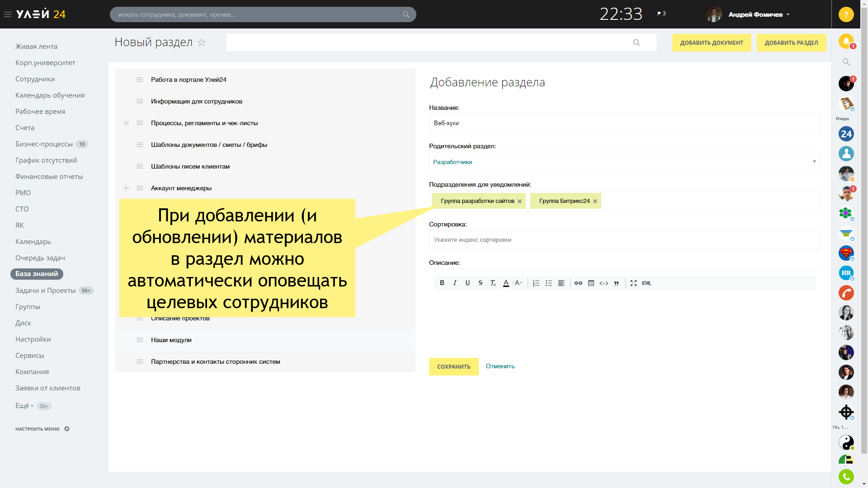Open Андрей Фомичев user menu
Image resolution: width=868 pixels, height=488 pixels.
coord(748,14)
